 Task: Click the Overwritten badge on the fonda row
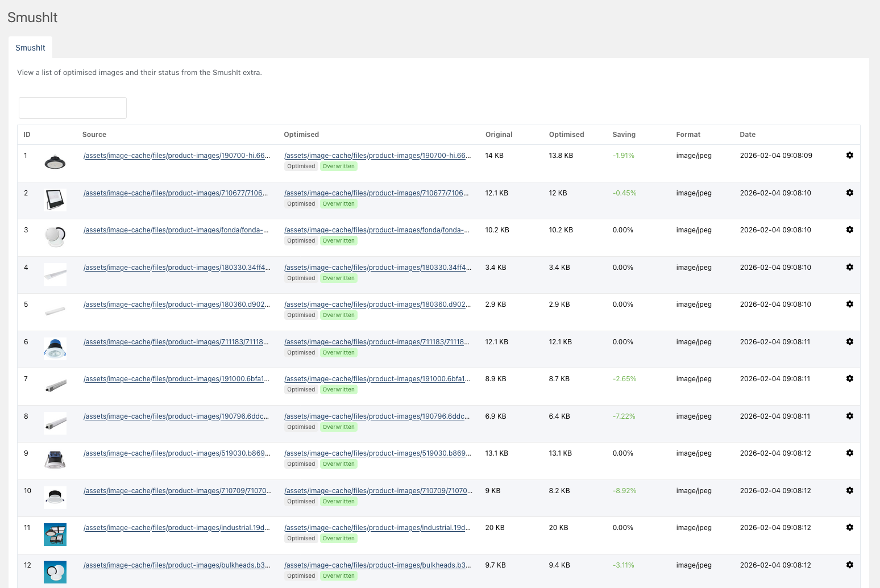coord(339,240)
